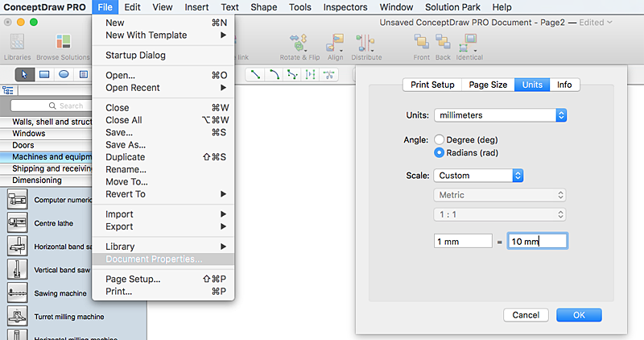Select the arrow pointer tool
Screen dimensions: 644x340
tap(24, 74)
